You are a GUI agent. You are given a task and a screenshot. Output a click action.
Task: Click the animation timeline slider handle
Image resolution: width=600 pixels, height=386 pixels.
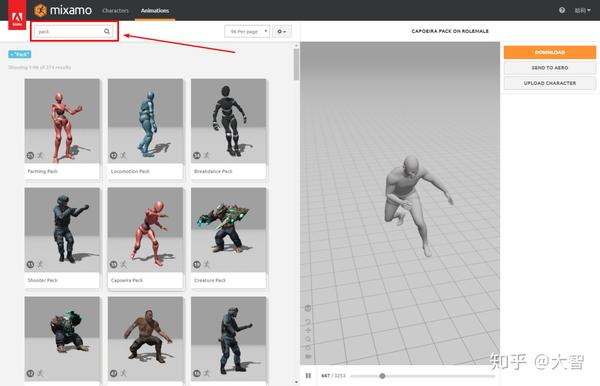click(x=382, y=376)
